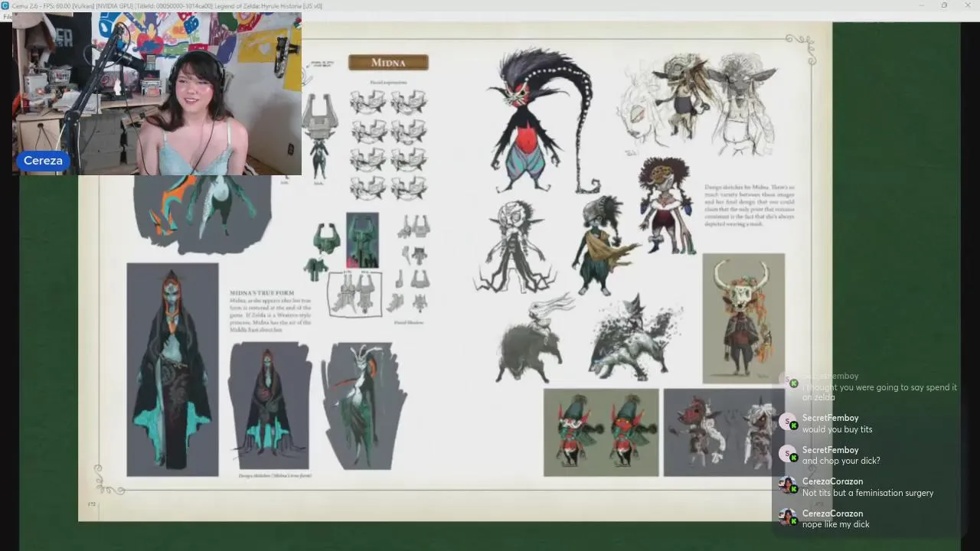
Task: Click the 'Not tits but a feminisation surgery' message
Action: [x=867, y=493]
